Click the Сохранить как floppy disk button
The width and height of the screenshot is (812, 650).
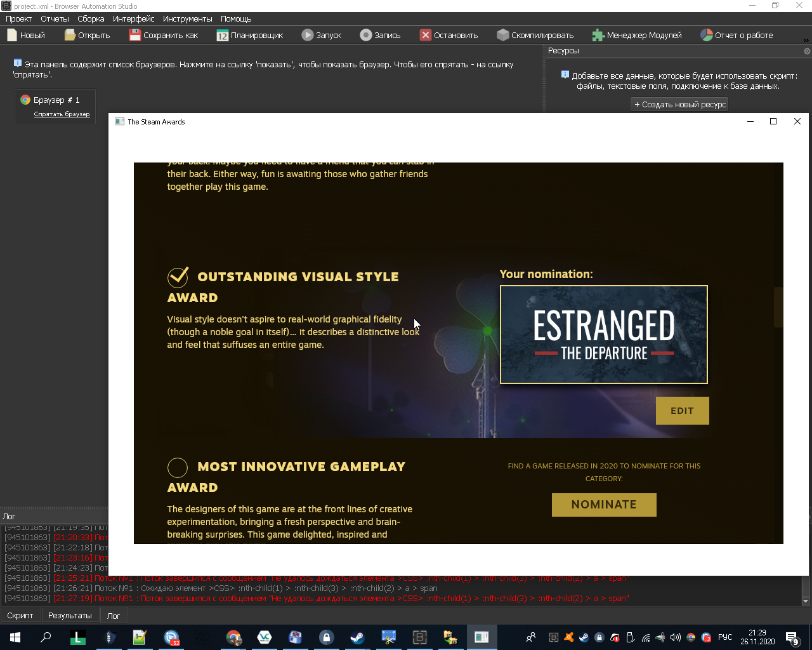click(x=164, y=35)
